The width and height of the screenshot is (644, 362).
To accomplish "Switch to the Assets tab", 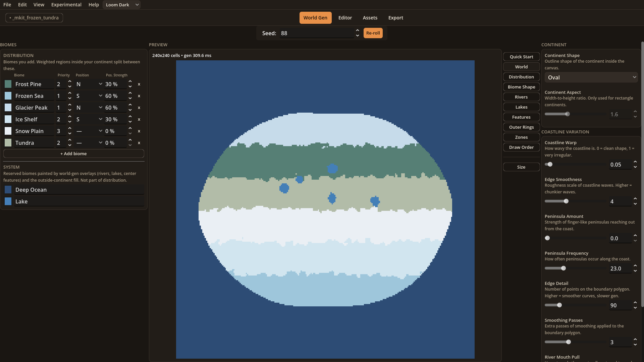I will (370, 18).
